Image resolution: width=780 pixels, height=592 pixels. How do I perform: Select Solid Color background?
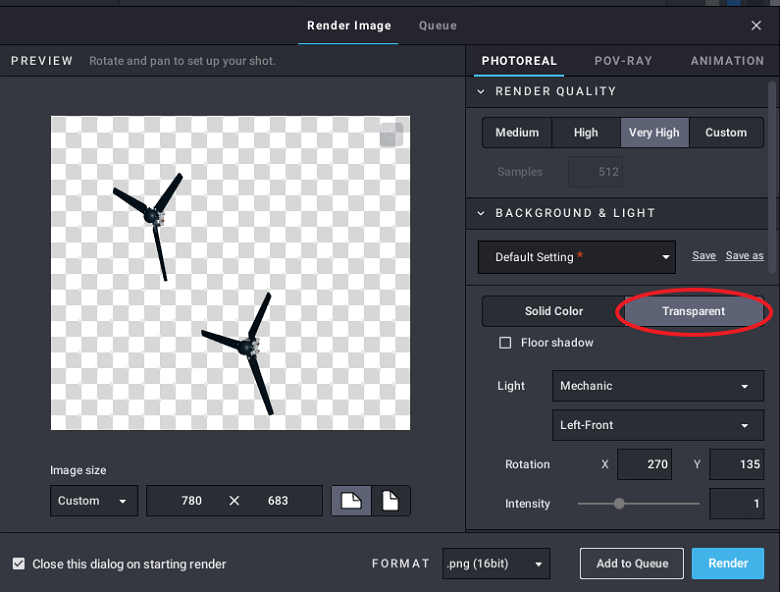coord(554,311)
